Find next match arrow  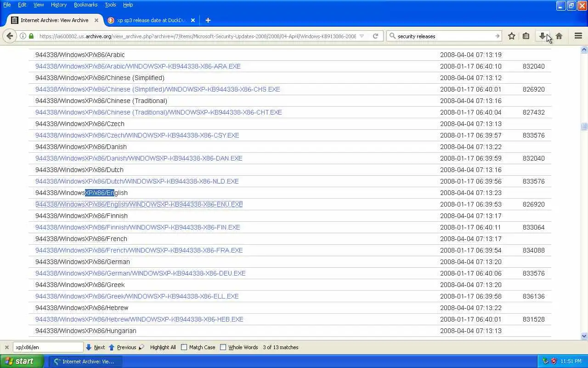pos(89,347)
